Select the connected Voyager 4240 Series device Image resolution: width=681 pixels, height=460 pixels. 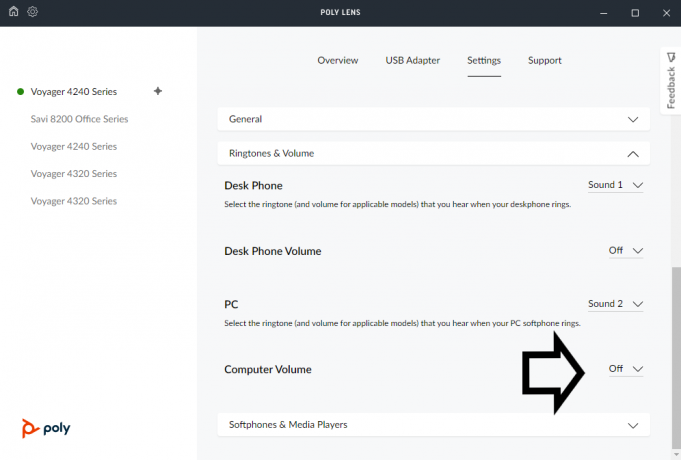click(75, 91)
